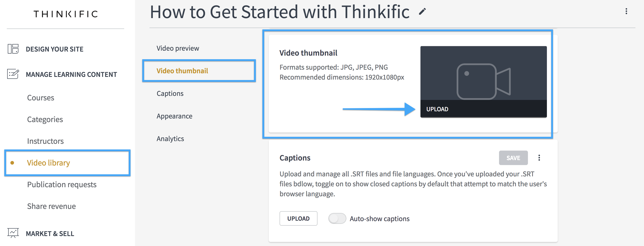The height and width of the screenshot is (246, 644).
Task: Expand the Market & Sell section
Action: 50,234
